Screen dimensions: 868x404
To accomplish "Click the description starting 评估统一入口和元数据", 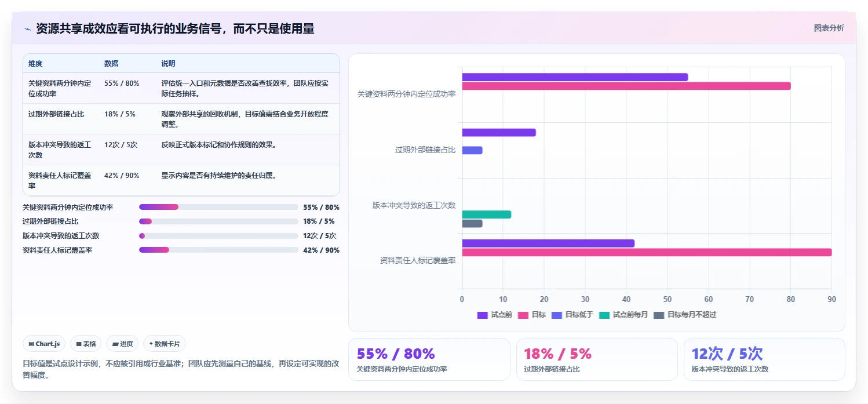I will coord(245,88).
